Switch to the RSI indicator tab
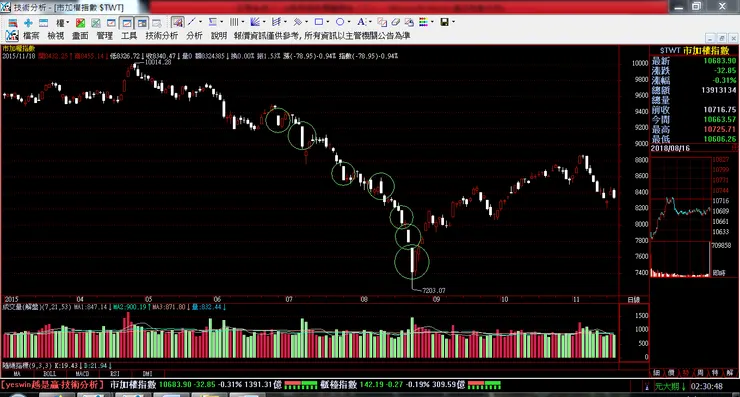This screenshot has width=740, height=397. tap(115, 373)
